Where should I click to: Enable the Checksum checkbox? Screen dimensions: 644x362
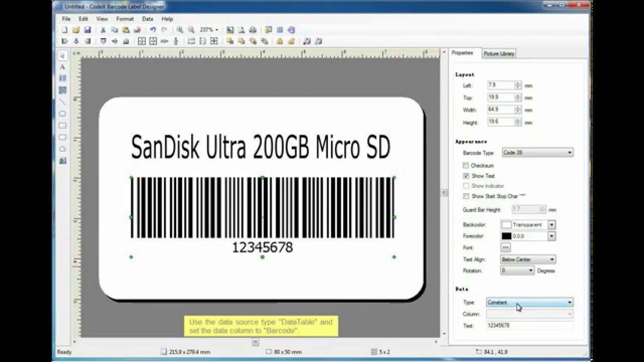tap(466, 165)
